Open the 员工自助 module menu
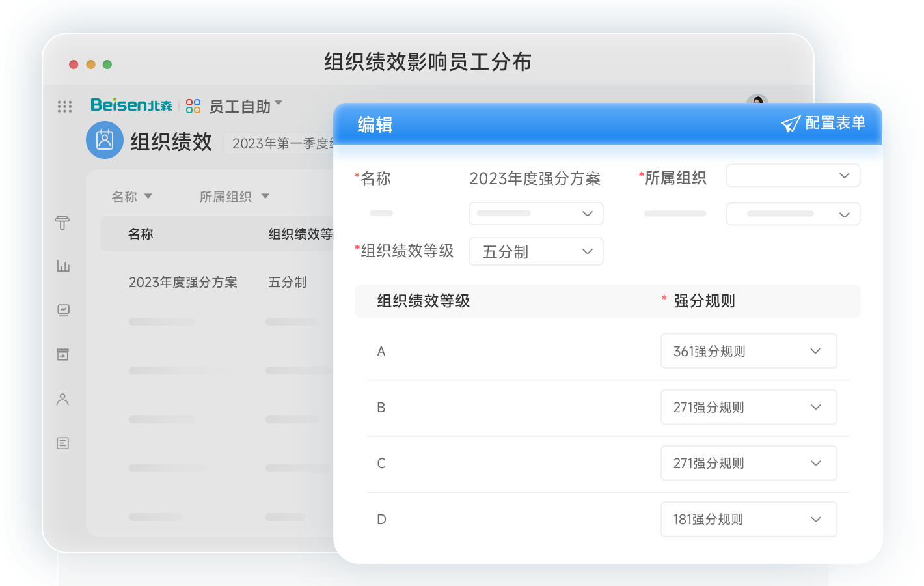Screen dimensions: 924x586 [245, 106]
